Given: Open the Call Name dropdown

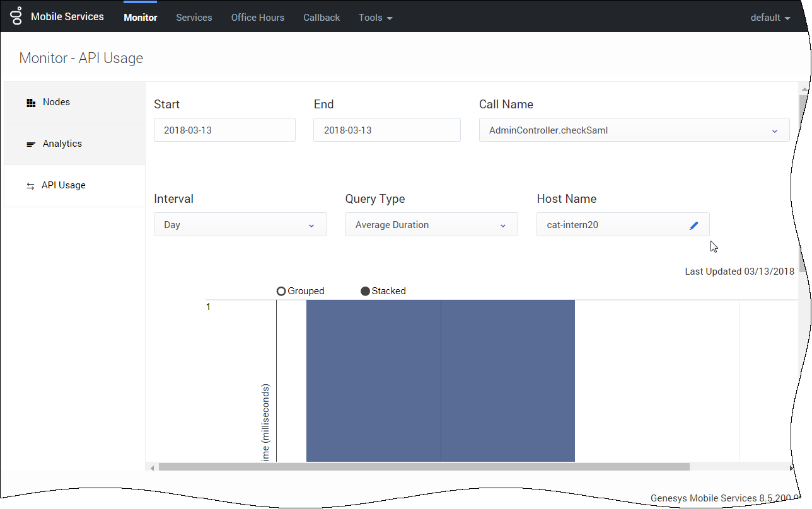Looking at the screenshot, I should [634, 130].
